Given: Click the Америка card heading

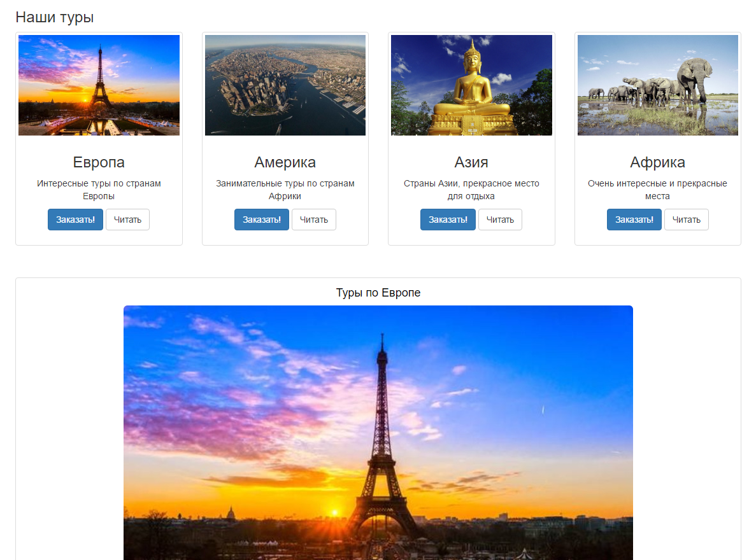Looking at the screenshot, I should (285, 162).
